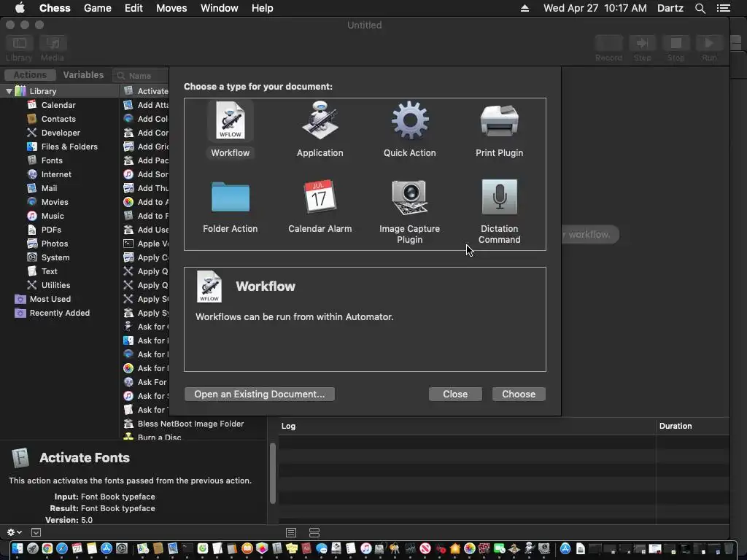Choose the Quick Action gear icon
Image resolution: width=747 pixels, height=560 pixels.
[x=410, y=120]
